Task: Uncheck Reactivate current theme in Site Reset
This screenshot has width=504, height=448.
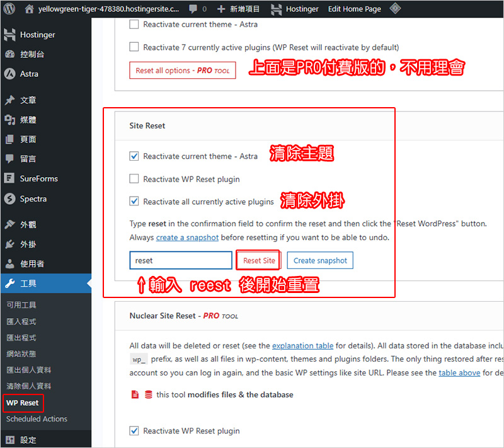Action: (134, 156)
